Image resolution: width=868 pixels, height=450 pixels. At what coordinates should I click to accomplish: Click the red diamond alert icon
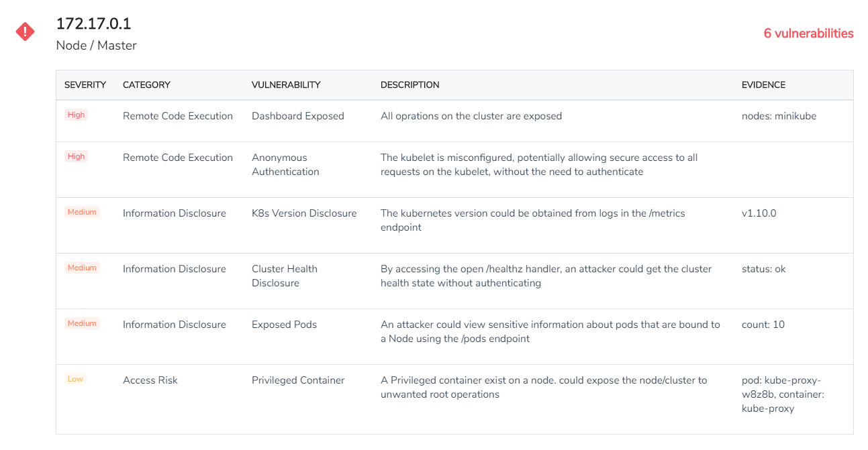[x=26, y=32]
